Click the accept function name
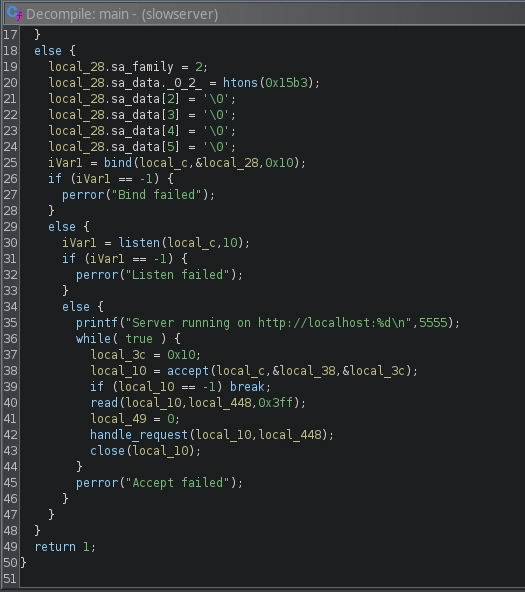The width and height of the screenshot is (525, 592). [188, 371]
